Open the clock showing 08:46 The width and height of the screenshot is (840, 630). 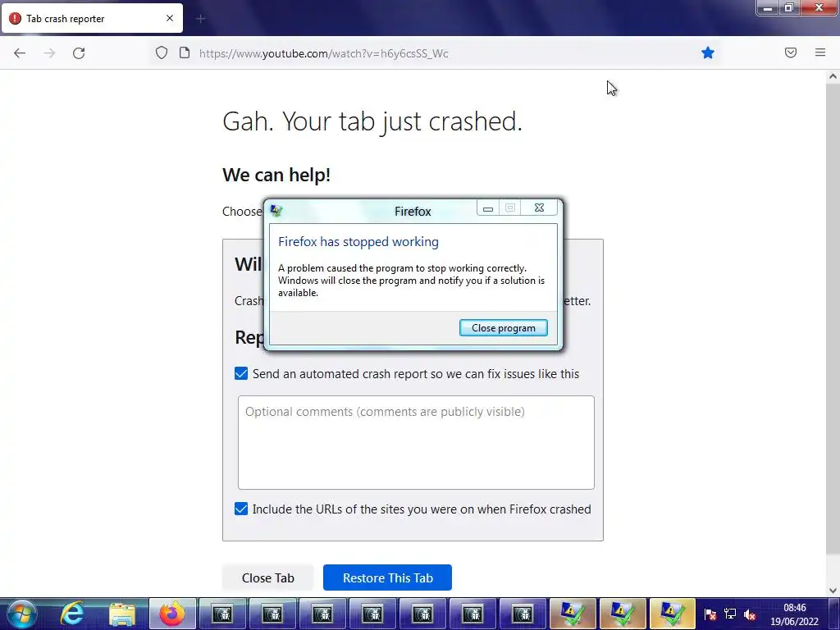point(794,614)
